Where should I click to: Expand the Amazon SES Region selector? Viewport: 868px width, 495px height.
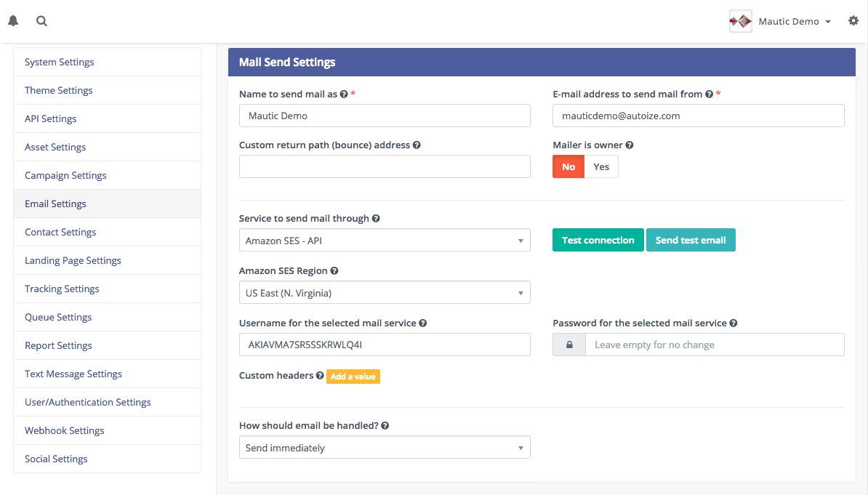385,291
